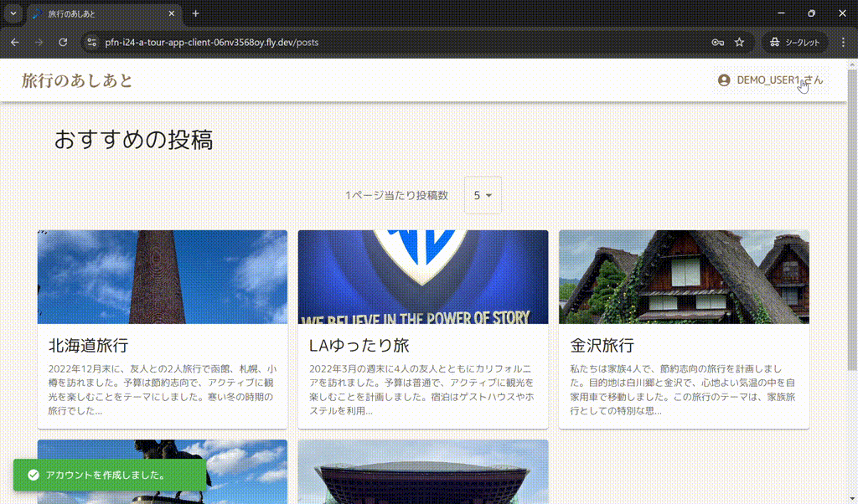Image resolution: width=858 pixels, height=504 pixels.
Task: Restore down the browser window
Action: click(812, 13)
